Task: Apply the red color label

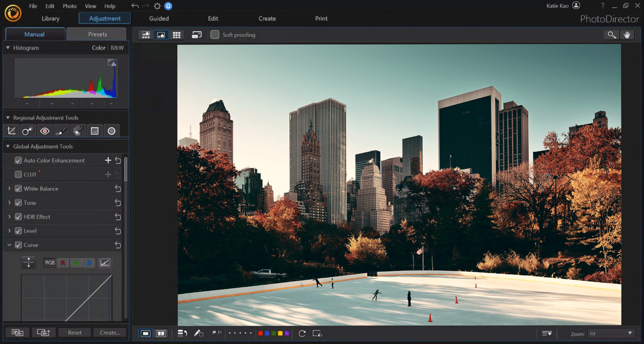Action: click(260, 334)
